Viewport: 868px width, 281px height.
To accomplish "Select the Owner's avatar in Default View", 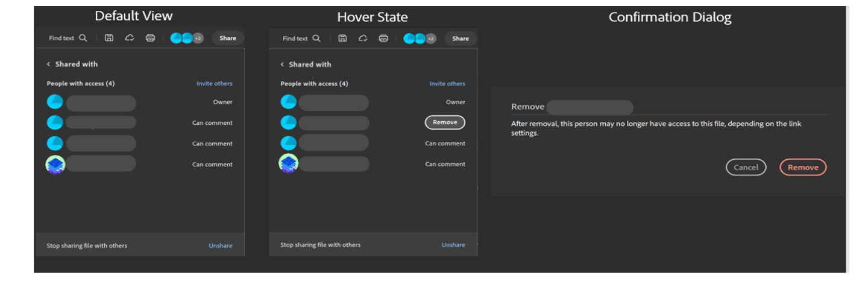I will pos(55,102).
